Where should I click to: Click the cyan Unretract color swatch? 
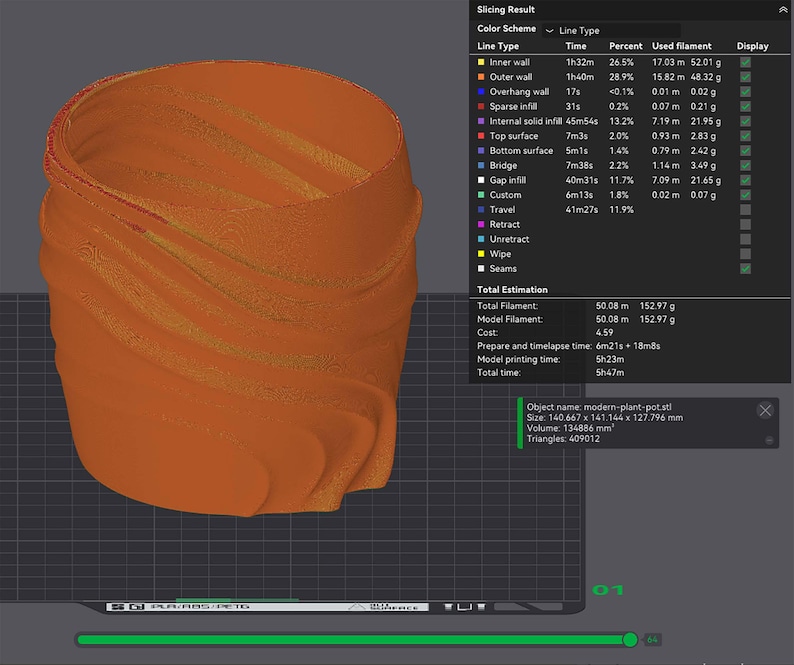click(481, 239)
